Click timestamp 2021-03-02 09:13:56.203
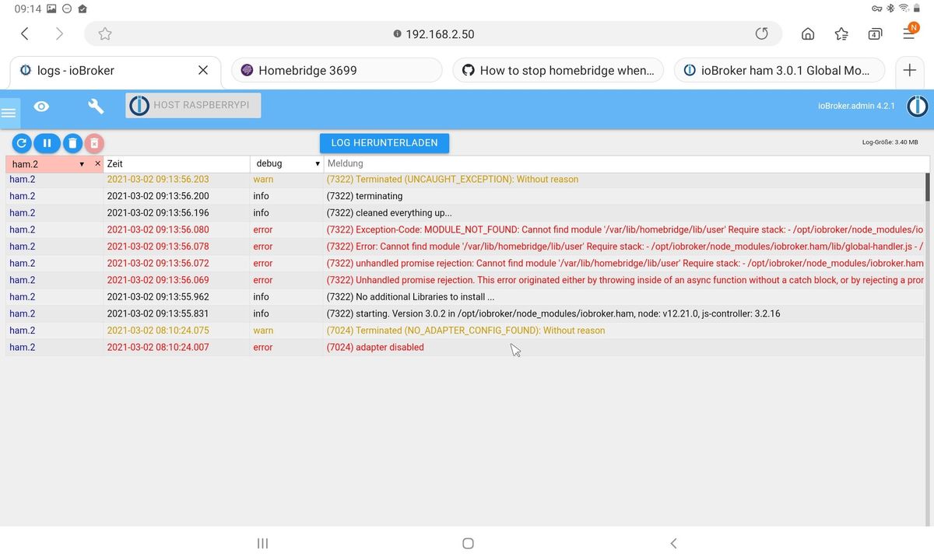 tap(158, 179)
